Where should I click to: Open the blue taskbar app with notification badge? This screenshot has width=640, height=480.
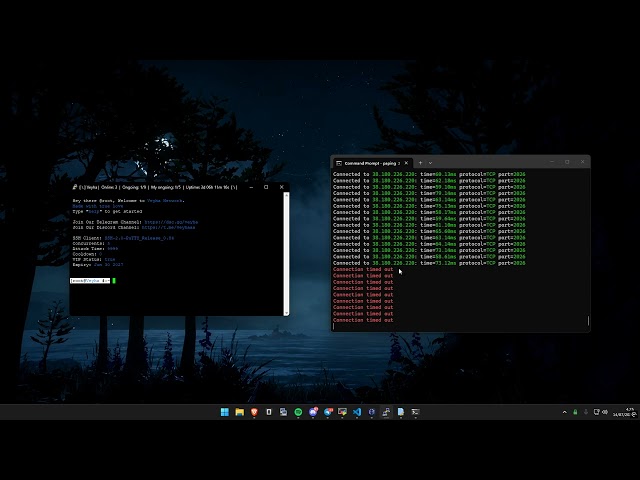(328, 412)
